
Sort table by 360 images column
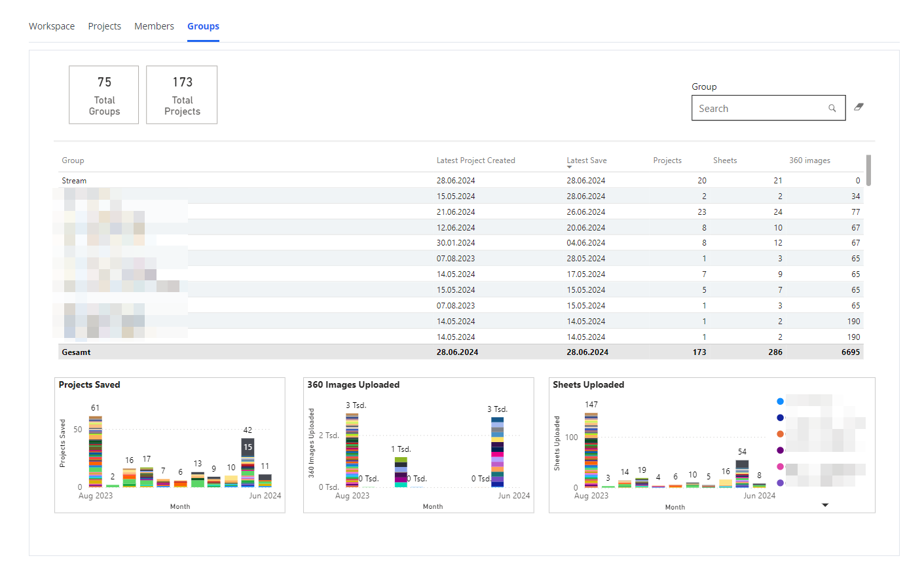tap(809, 160)
